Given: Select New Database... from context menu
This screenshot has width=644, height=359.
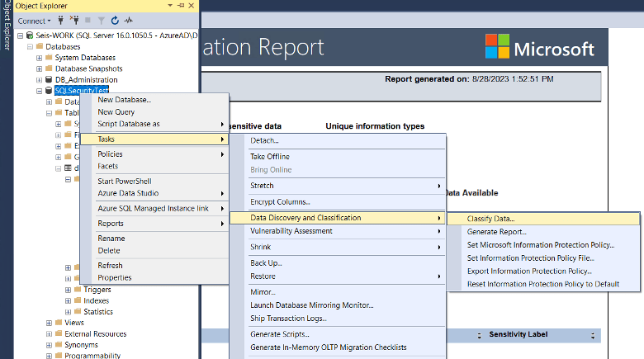Looking at the screenshot, I should point(154,100).
